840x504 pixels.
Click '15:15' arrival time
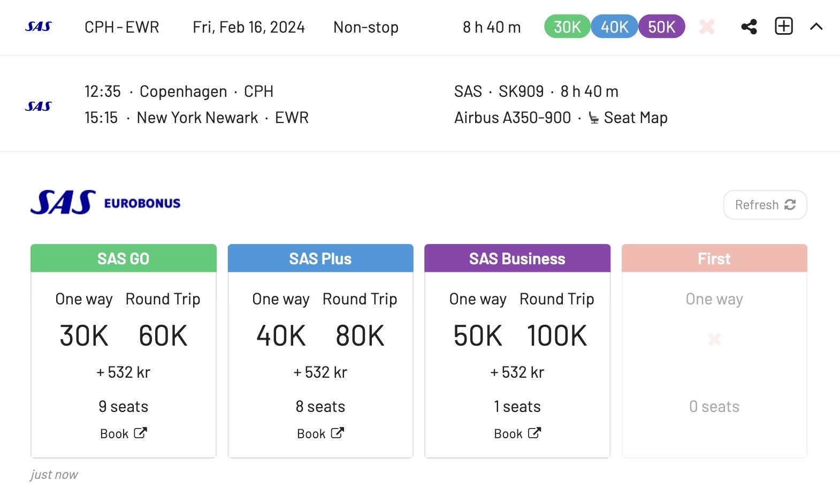pyautogui.click(x=101, y=118)
